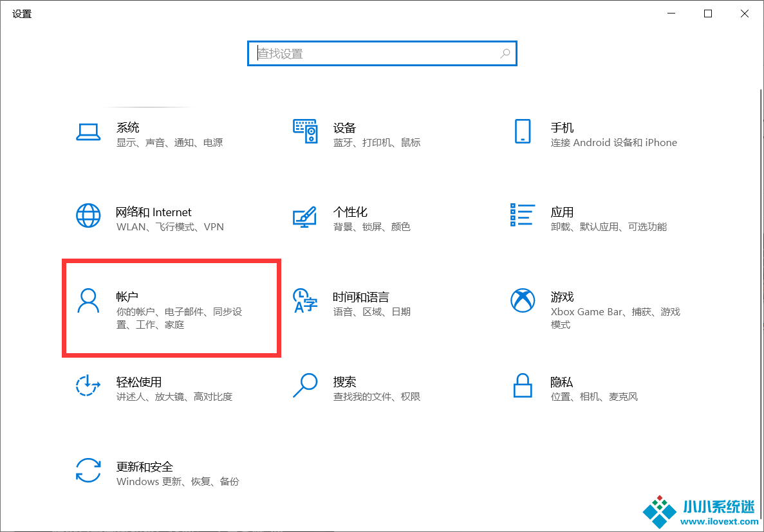The image size is (764, 532).
Task: Minimize the 设置 window
Action: coord(671,14)
